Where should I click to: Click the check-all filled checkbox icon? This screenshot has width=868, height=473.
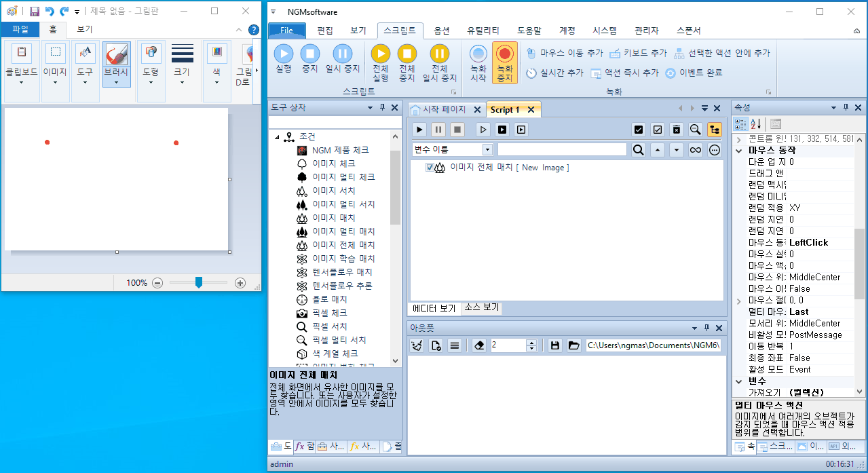coord(638,129)
